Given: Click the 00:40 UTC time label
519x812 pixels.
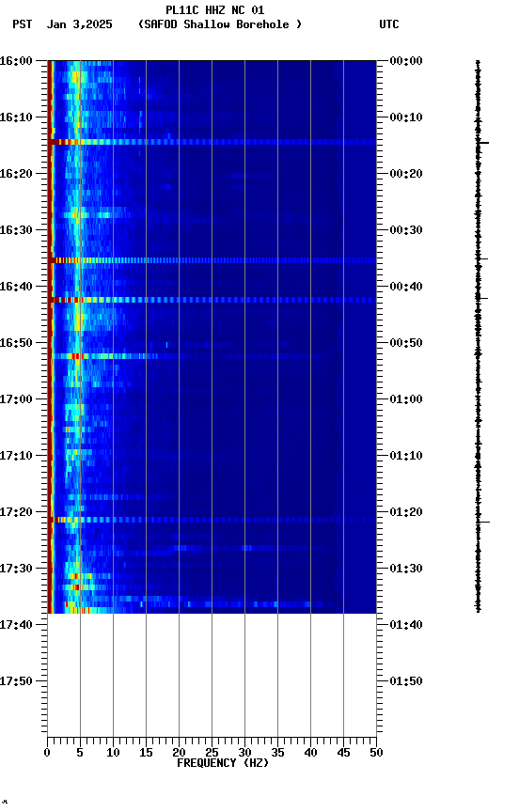Looking at the screenshot, I should point(406,287).
